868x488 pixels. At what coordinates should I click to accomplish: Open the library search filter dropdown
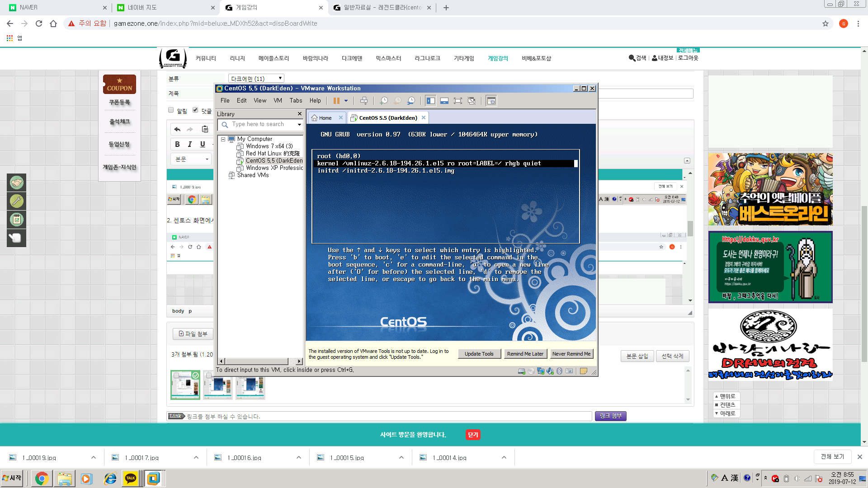pos(299,124)
